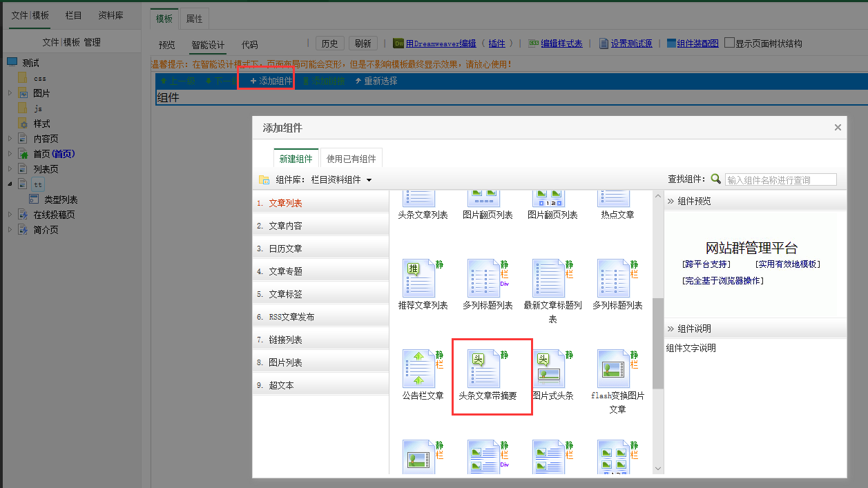Image resolution: width=868 pixels, height=488 pixels.
Task: Open the 模板 tab
Action: [x=164, y=19]
